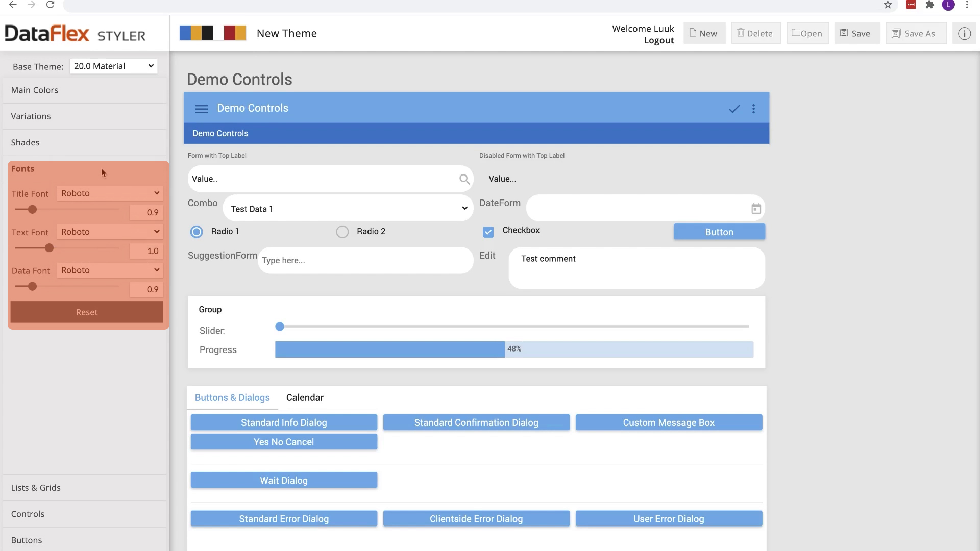
Task: Open the Main Colors section
Action: pos(35,90)
